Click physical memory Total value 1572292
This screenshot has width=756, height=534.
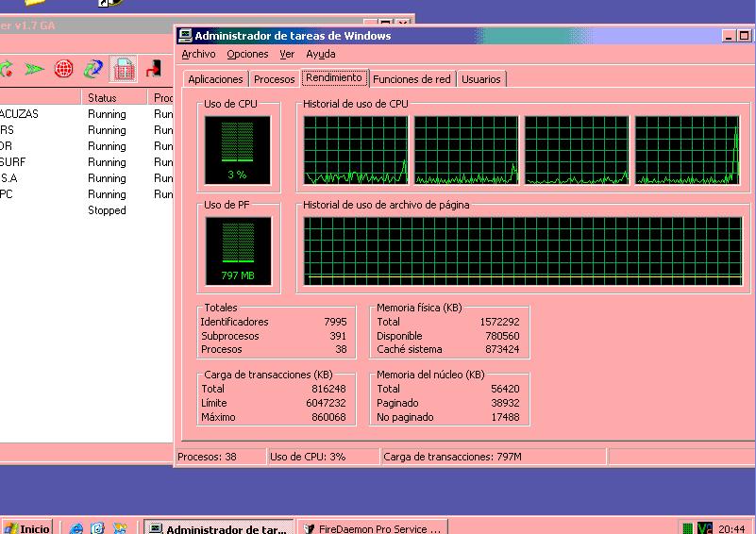click(499, 322)
